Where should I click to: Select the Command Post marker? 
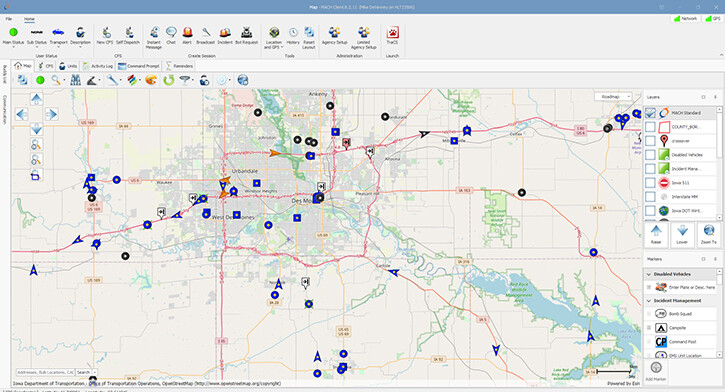(x=681, y=342)
